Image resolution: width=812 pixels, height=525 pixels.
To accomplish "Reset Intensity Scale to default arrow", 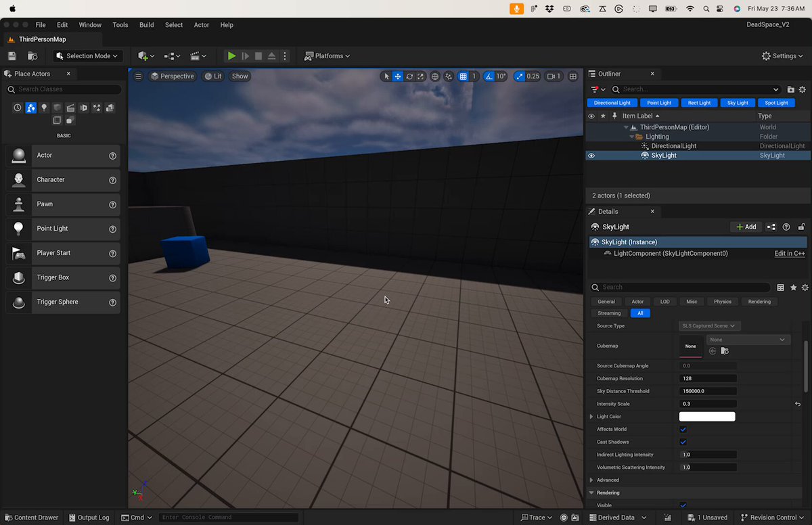I will 798,404.
